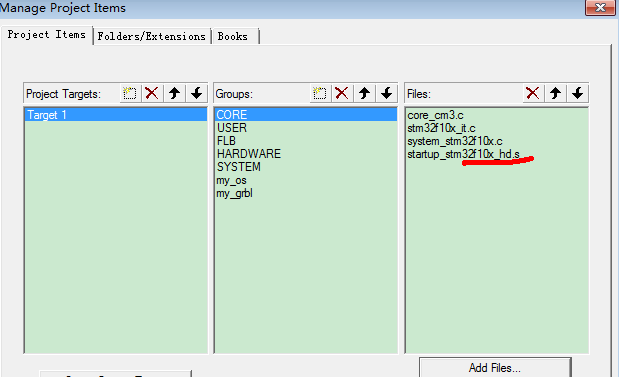
Task: Create a new group
Action: click(x=319, y=94)
